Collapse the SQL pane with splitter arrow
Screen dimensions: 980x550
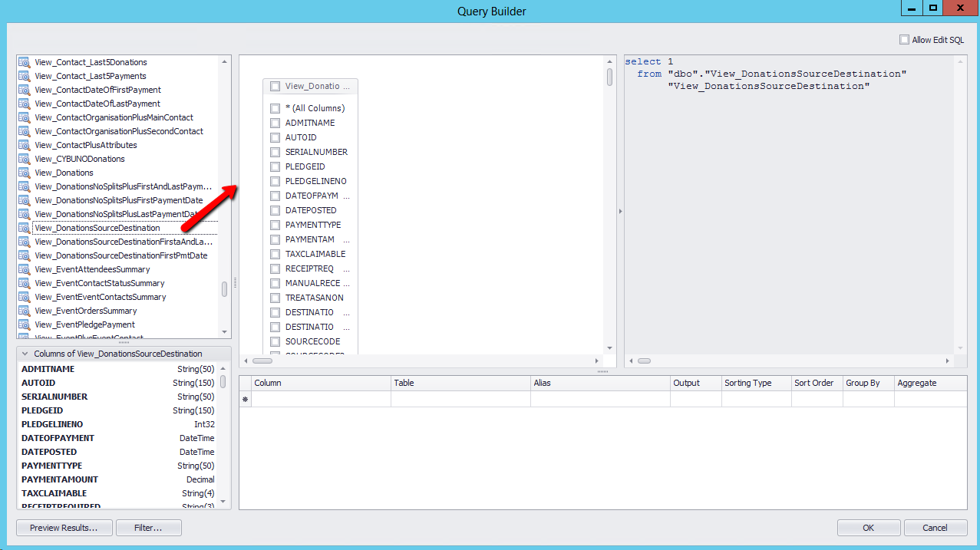pyautogui.click(x=620, y=211)
